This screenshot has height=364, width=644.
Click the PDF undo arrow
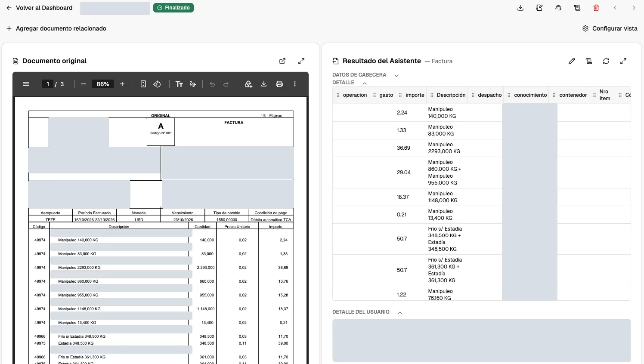click(x=212, y=84)
